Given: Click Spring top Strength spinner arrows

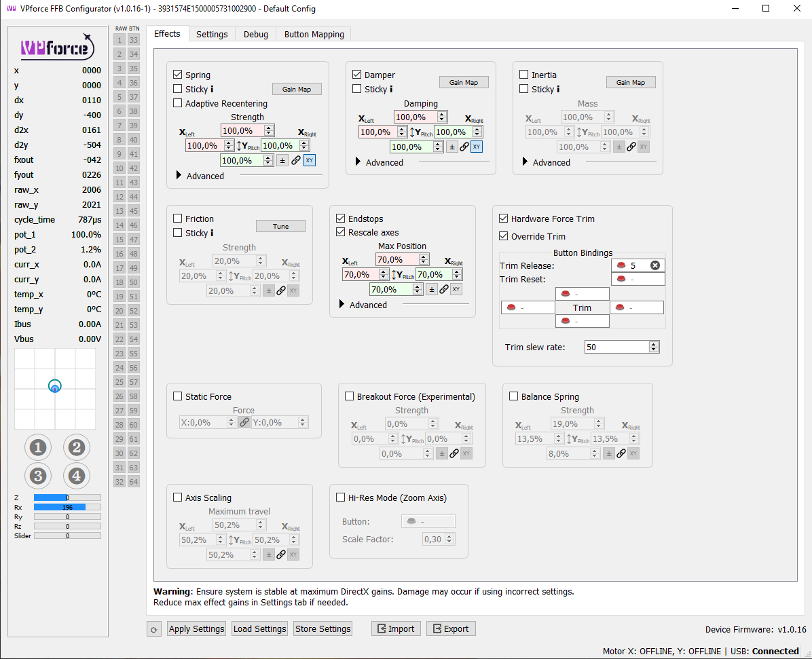Looking at the screenshot, I should pyautogui.click(x=269, y=130).
